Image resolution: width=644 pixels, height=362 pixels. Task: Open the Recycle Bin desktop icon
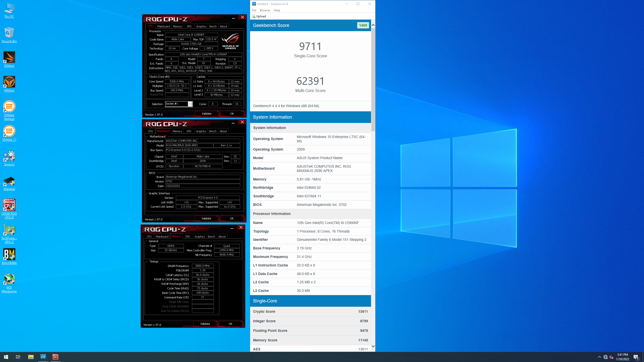[x=9, y=35]
